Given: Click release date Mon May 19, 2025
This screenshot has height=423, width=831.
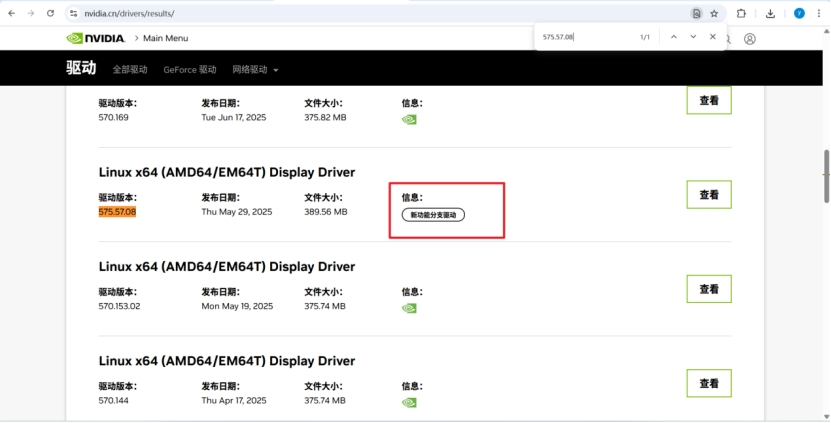Looking at the screenshot, I should 237,306.
